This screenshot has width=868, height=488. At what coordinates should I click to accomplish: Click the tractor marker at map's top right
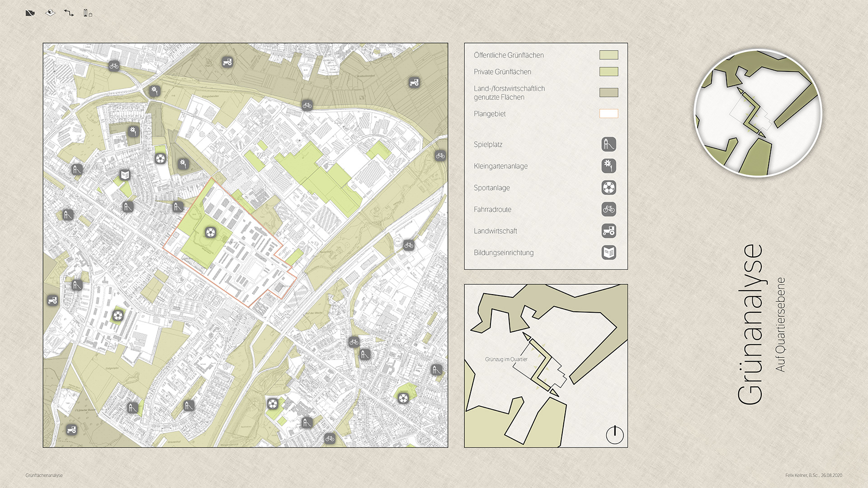click(414, 82)
